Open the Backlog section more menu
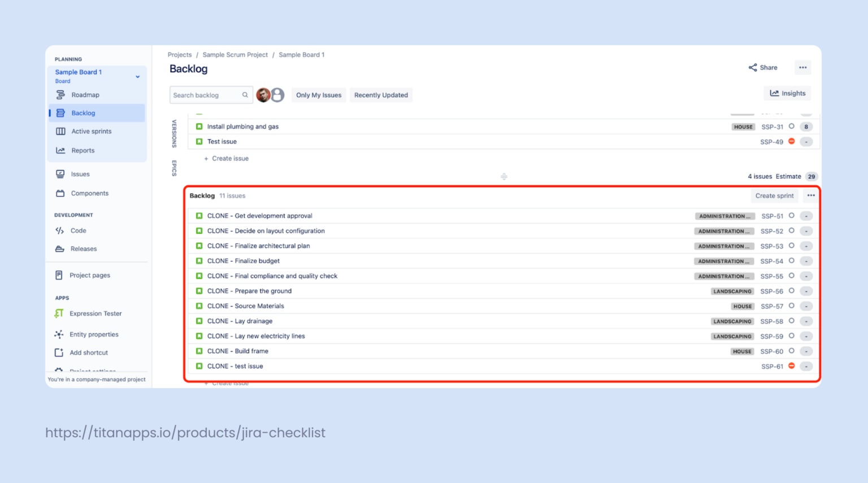 [x=811, y=195]
